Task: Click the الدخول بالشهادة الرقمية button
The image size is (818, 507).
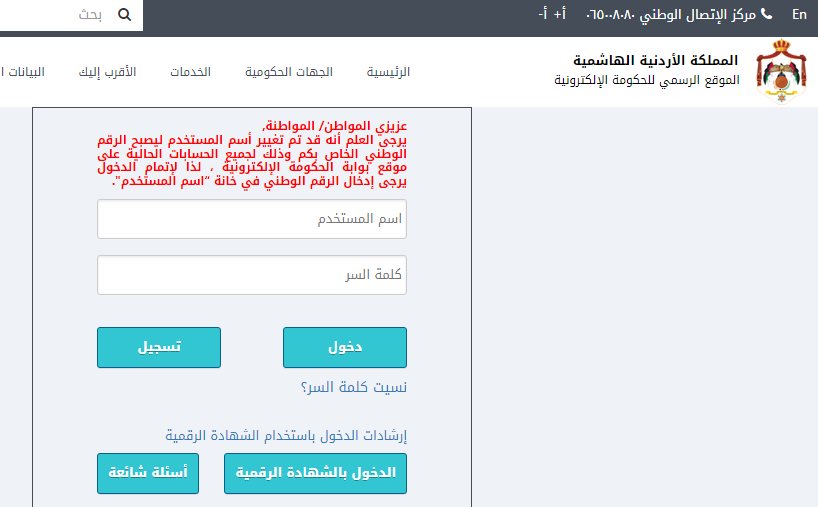Action: tap(316, 473)
